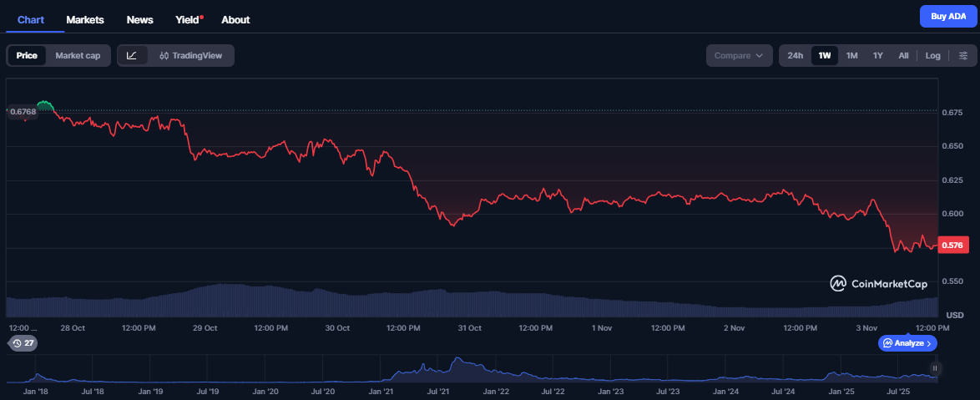
Task: Show All time price history
Action: [903, 56]
